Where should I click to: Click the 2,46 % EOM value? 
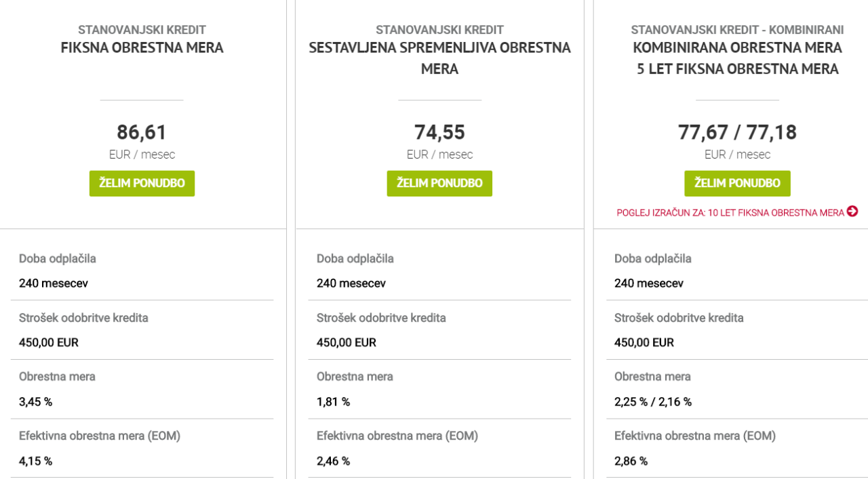[x=334, y=461]
